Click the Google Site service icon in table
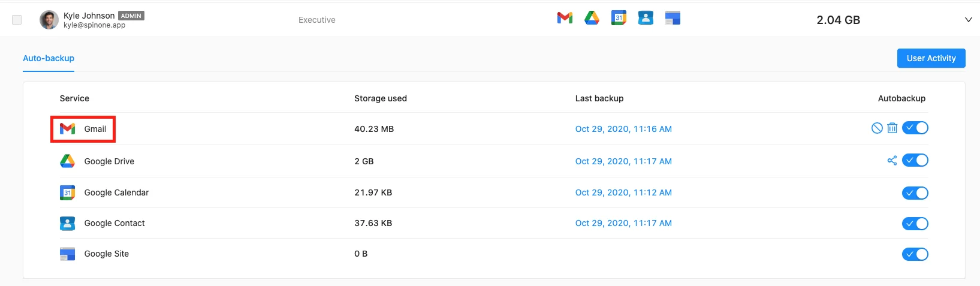The image size is (980, 286). tap(67, 254)
